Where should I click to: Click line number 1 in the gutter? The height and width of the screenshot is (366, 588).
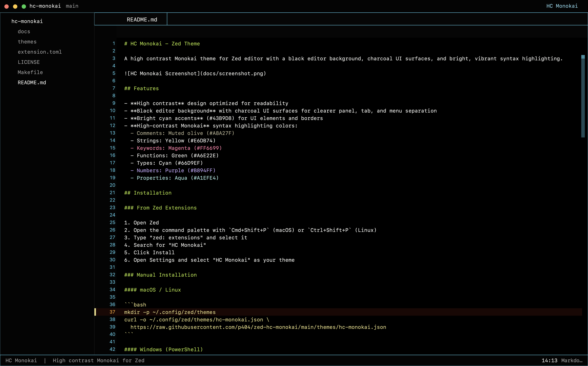pyautogui.click(x=114, y=44)
